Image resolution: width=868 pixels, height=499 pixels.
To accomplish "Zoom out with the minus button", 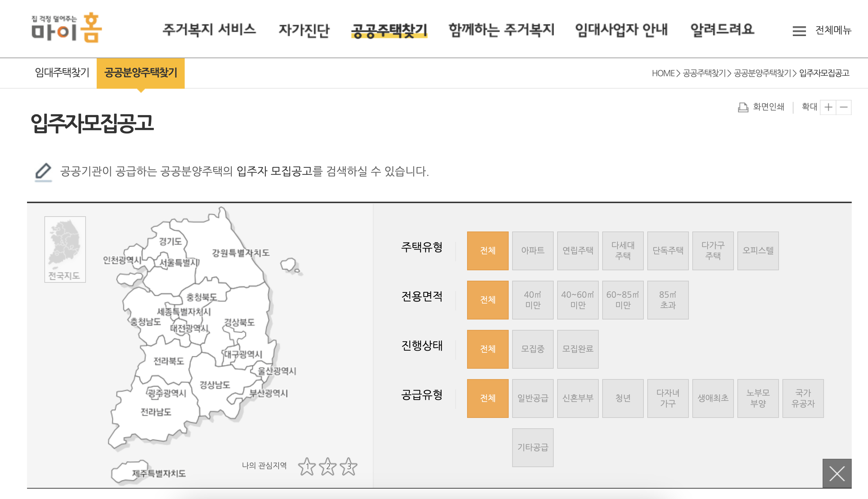I will [x=844, y=107].
